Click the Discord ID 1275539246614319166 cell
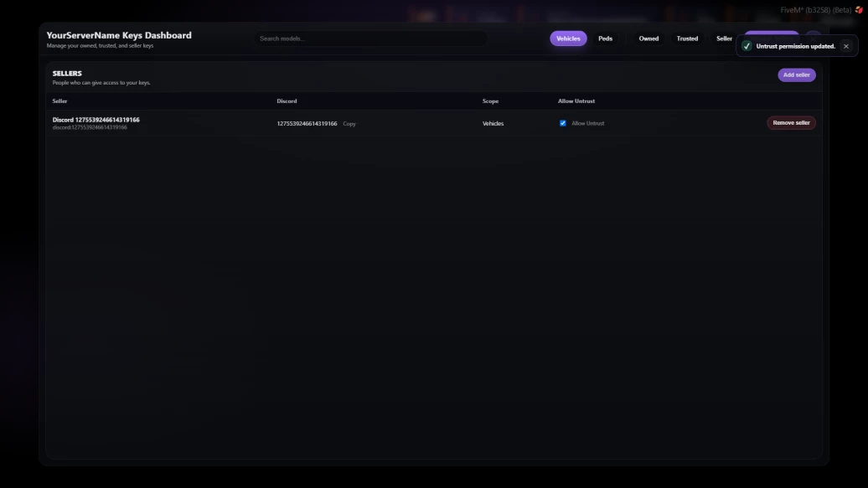 307,123
